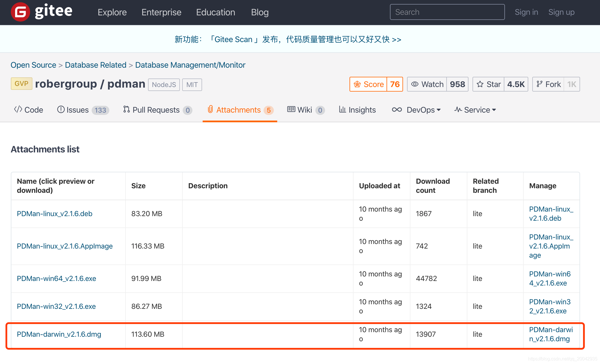Open the Code tab
This screenshot has width=600, height=364.
(28, 110)
